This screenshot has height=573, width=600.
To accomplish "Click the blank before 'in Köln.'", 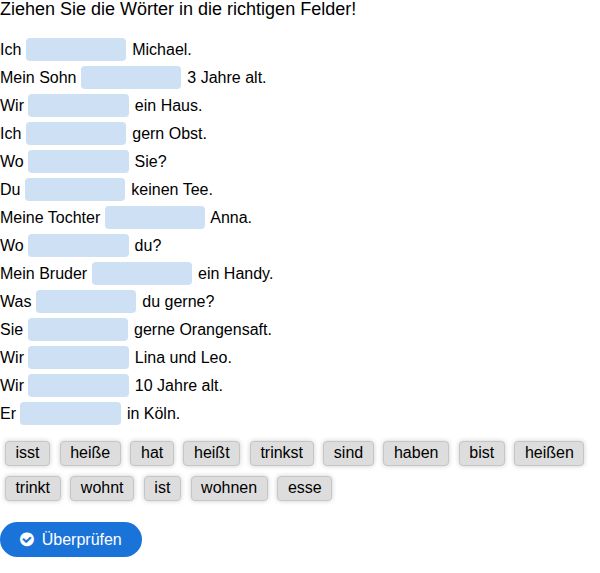I will (70, 413).
